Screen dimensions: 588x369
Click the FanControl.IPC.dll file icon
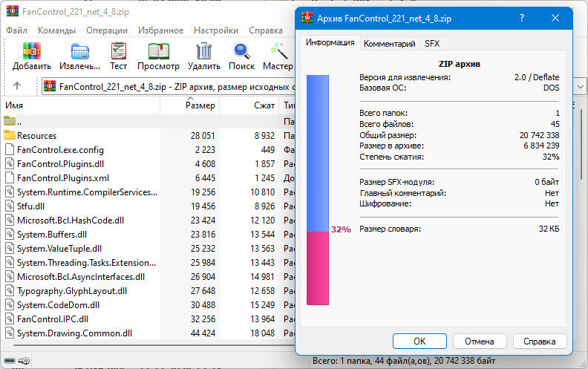[10, 319]
